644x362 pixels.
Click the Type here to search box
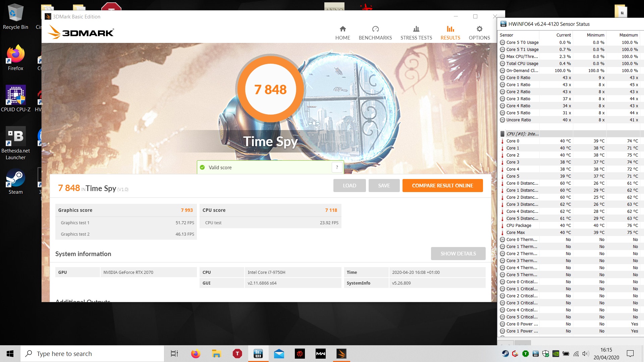(92, 354)
